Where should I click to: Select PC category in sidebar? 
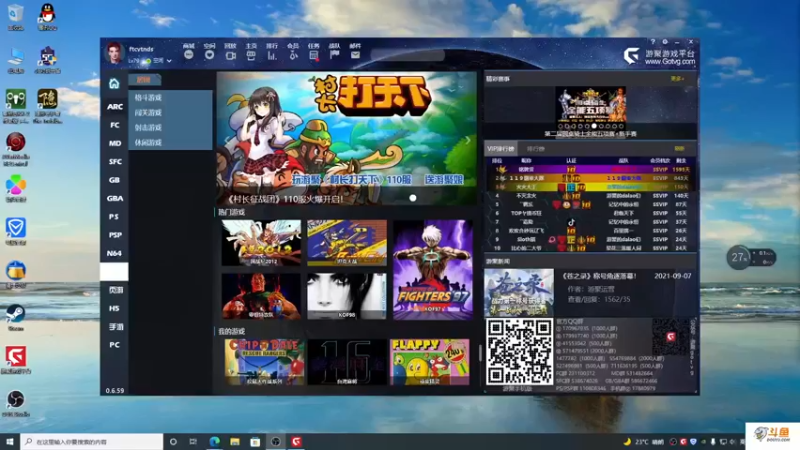[114, 345]
